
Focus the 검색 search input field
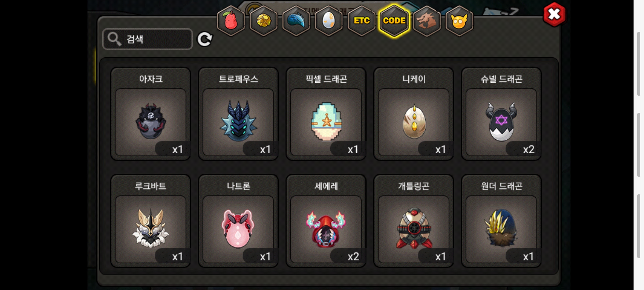(x=148, y=39)
